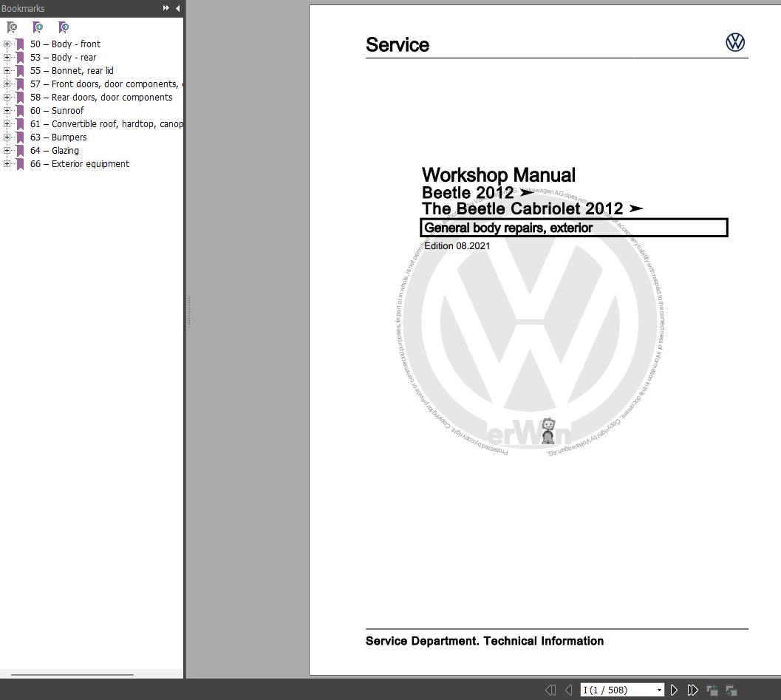Click the last page navigation icon
Viewport: 781px width, 700px height.
pyautogui.click(x=692, y=689)
